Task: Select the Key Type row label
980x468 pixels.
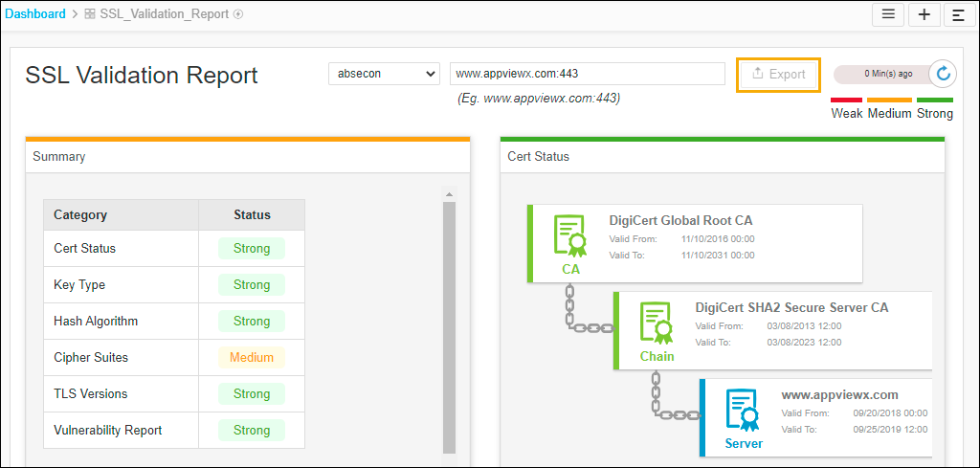Action: 79,285
